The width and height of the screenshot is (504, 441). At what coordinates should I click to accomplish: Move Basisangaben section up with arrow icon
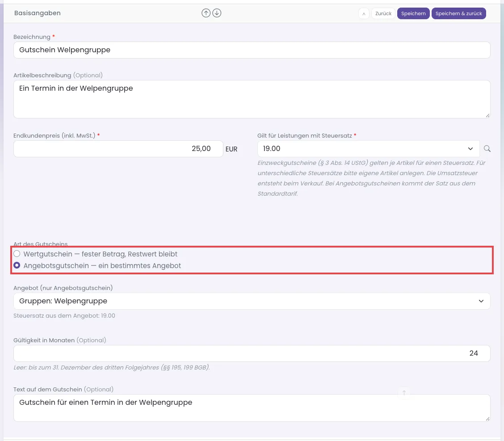tap(206, 13)
